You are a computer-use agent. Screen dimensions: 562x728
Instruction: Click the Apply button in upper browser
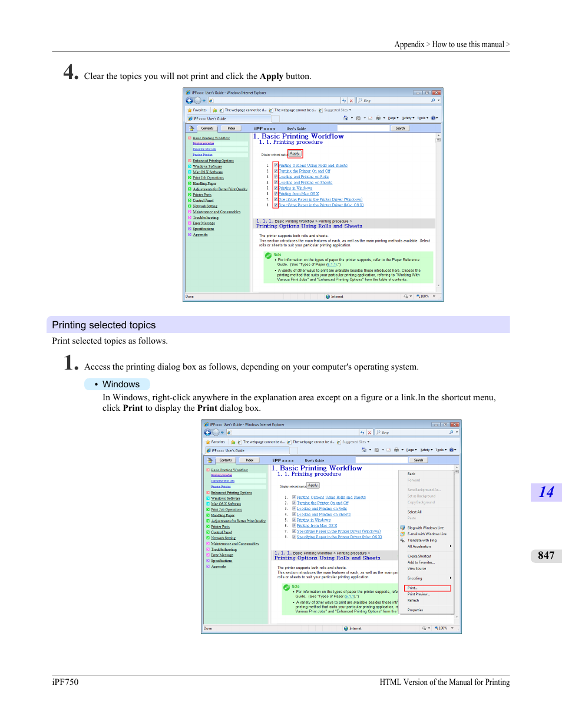coord(295,154)
